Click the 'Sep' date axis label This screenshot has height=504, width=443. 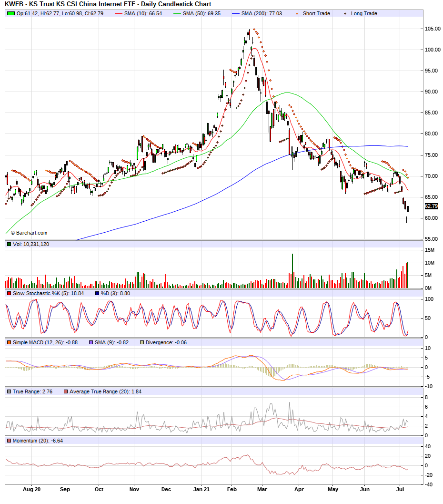65,490
